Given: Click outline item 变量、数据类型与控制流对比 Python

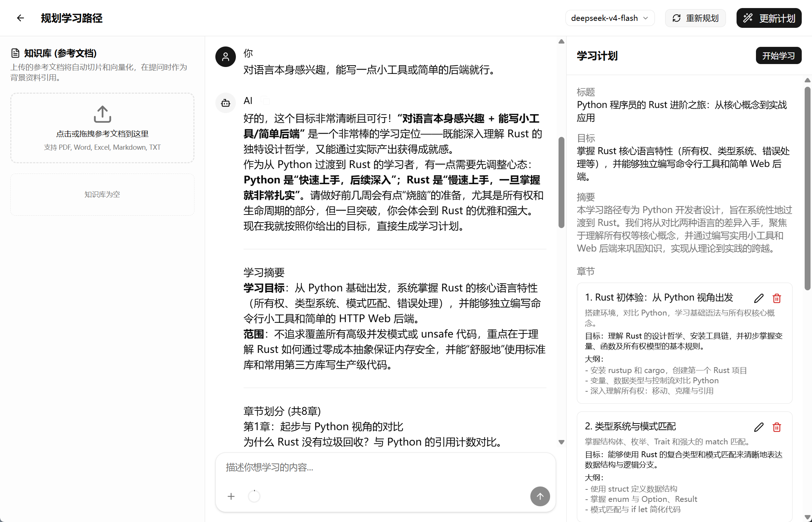Looking at the screenshot, I should 652,380.
